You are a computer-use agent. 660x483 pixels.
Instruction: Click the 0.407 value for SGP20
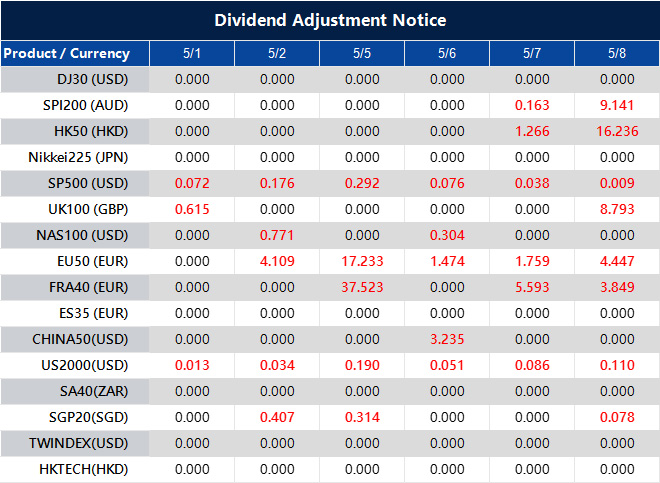[x=277, y=417]
